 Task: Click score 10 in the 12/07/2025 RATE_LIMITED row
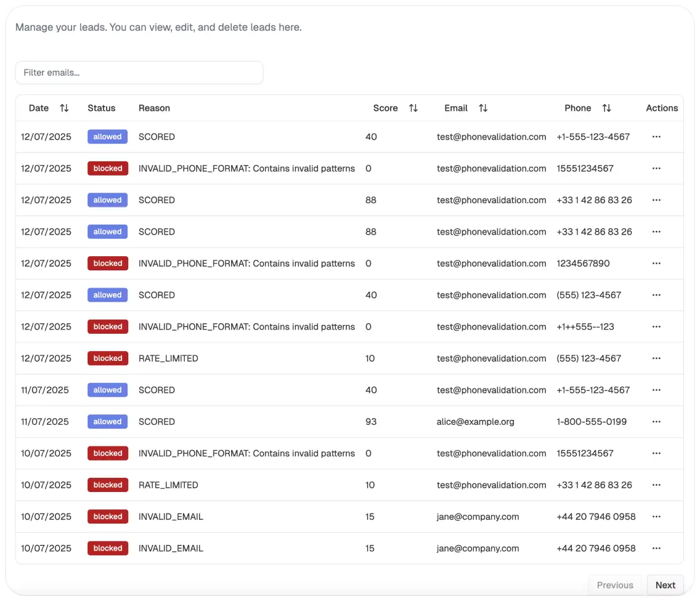370,358
